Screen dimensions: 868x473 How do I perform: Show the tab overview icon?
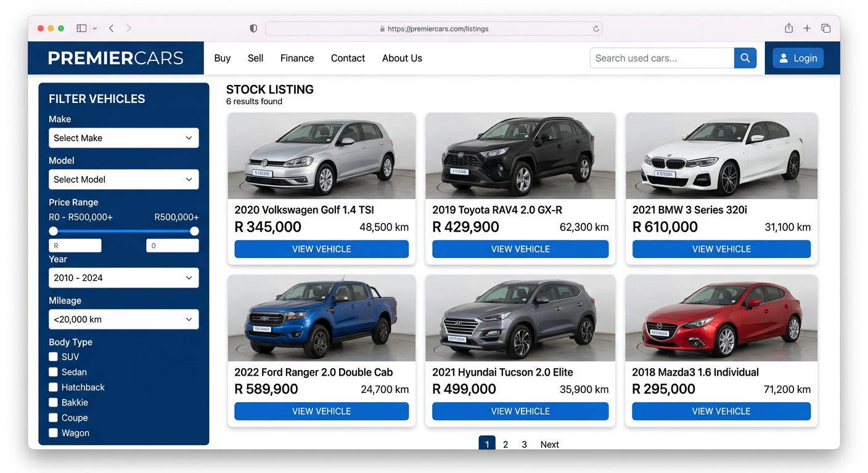(826, 28)
